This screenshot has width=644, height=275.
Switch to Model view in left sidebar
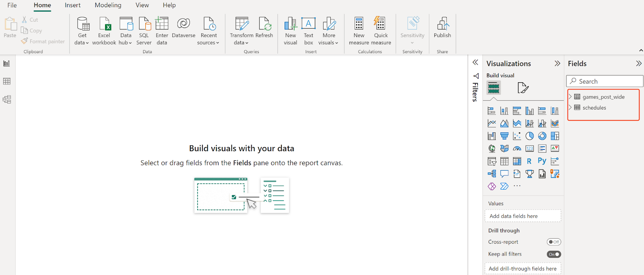pyautogui.click(x=7, y=100)
